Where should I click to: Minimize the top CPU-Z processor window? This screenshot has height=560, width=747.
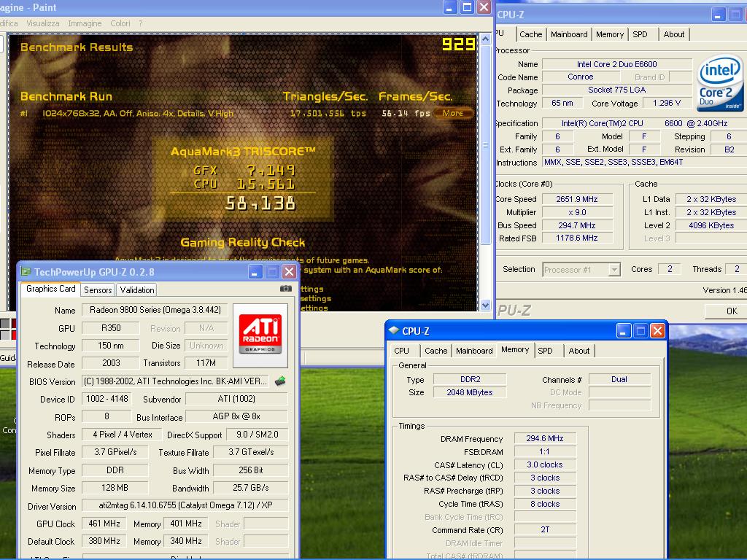pyautogui.click(x=719, y=15)
